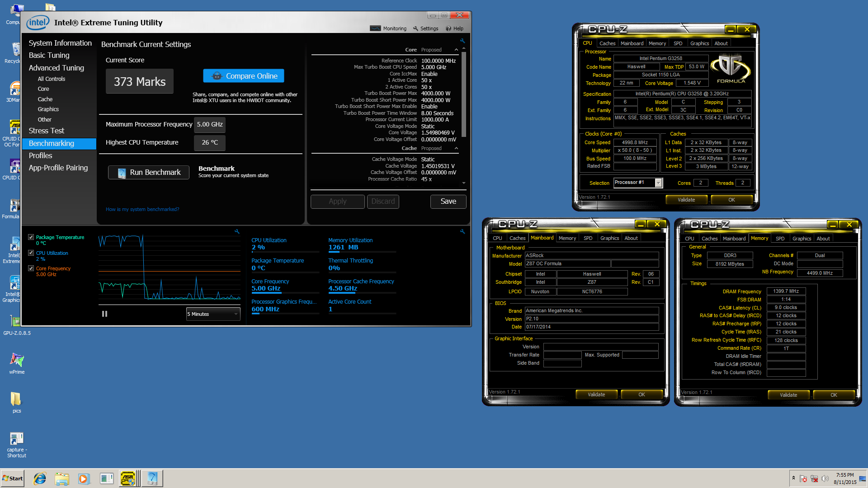Open the Recycle Bin desktop icon
Screen dimensions: 868x488
(x=14, y=53)
